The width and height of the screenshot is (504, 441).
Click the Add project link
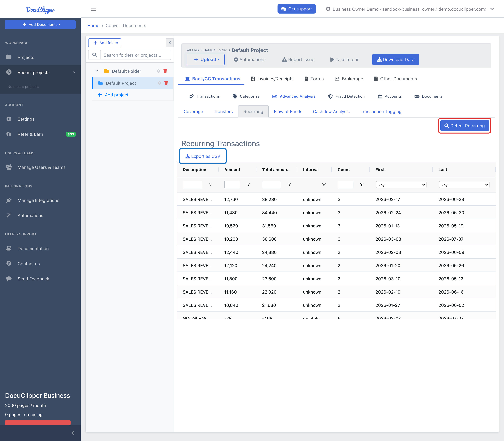pos(113,95)
